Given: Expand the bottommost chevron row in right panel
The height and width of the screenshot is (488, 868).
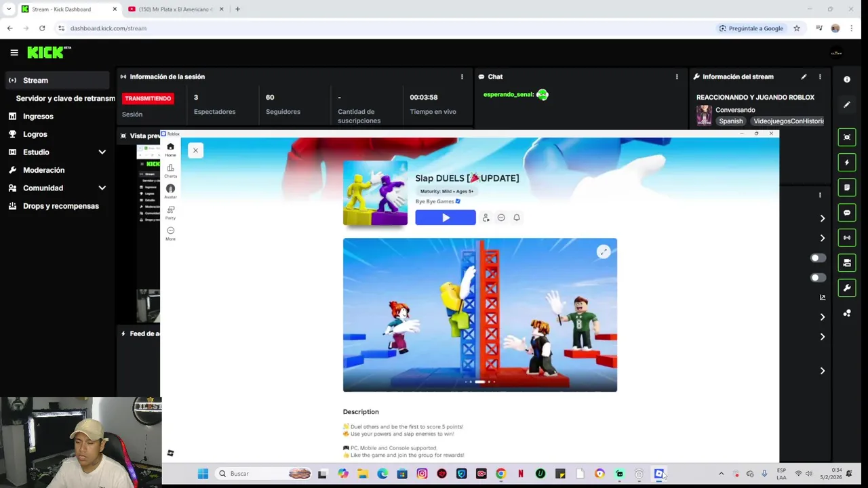Looking at the screenshot, I should point(823,371).
